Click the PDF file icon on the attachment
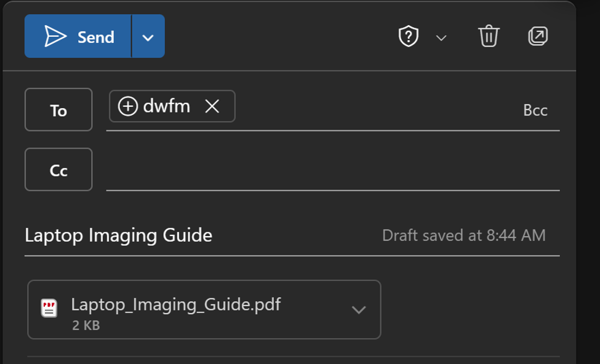 click(49, 308)
